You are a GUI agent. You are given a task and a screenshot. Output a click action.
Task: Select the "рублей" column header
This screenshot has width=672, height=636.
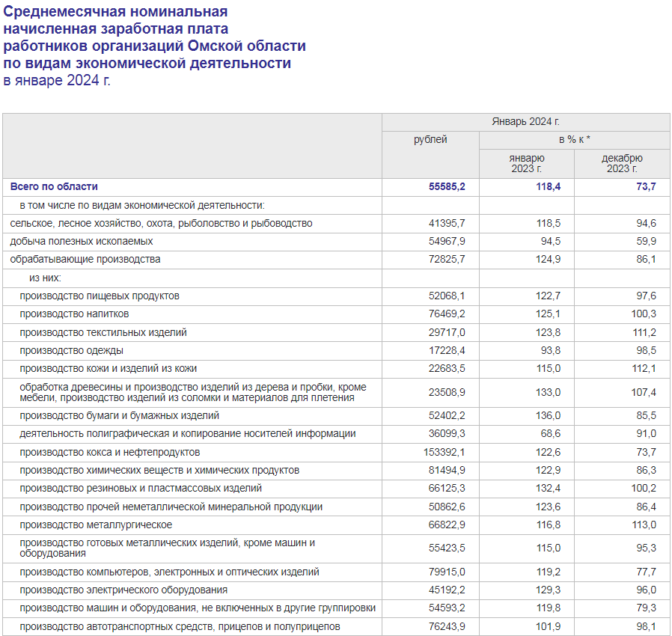(430, 140)
